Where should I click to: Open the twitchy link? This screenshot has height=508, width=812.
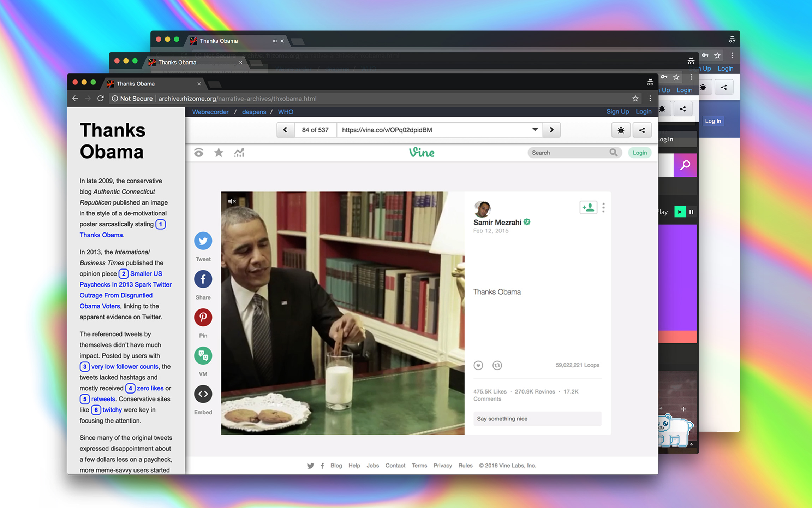(x=112, y=410)
